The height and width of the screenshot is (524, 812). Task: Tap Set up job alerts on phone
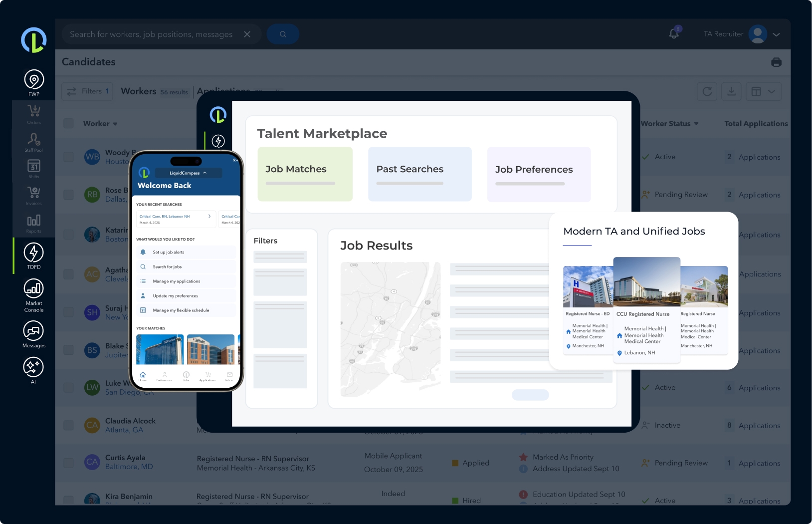pyautogui.click(x=186, y=252)
